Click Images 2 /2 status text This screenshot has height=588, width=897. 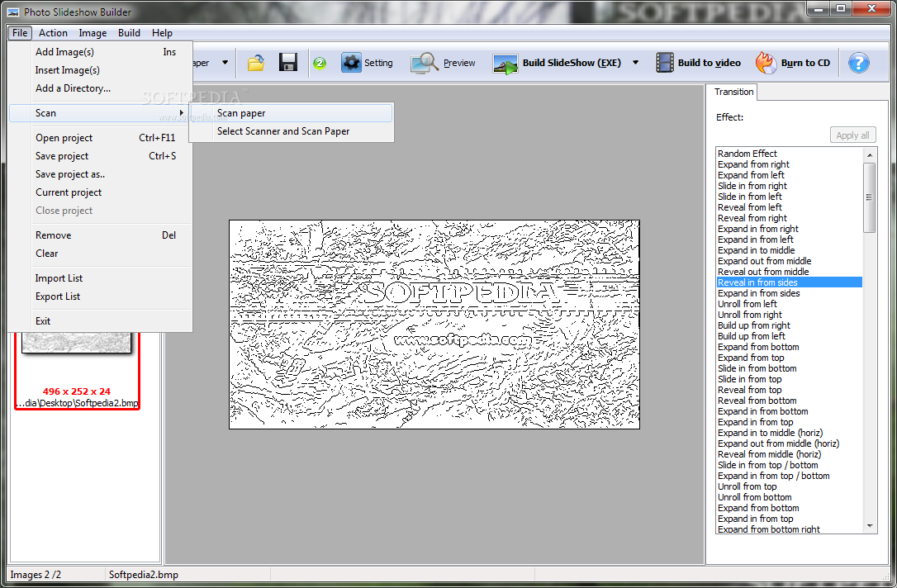click(x=36, y=575)
